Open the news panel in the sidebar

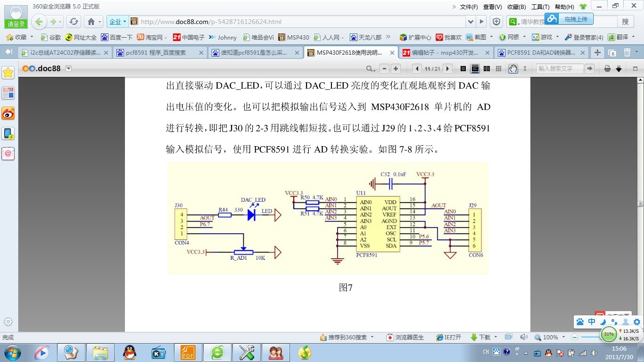(8, 93)
